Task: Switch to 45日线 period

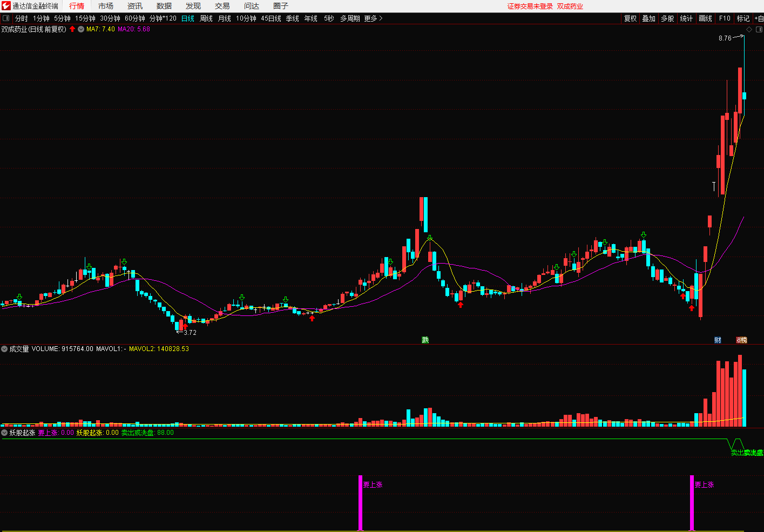Action: coord(271,18)
